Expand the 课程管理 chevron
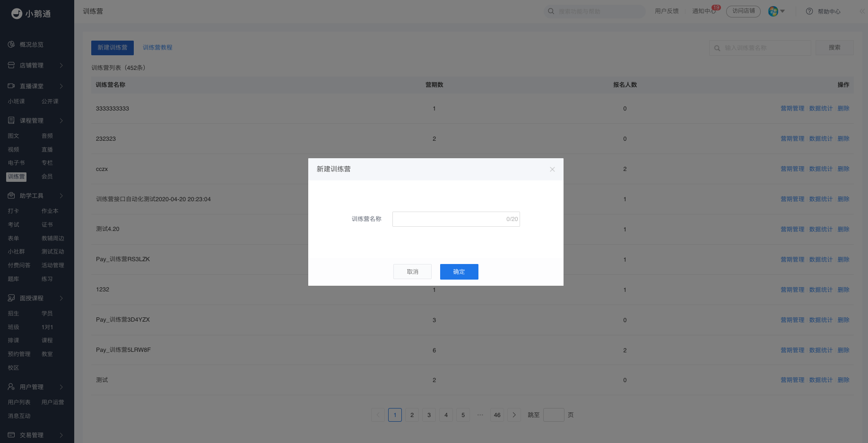The height and width of the screenshot is (443, 868). coord(61,120)
